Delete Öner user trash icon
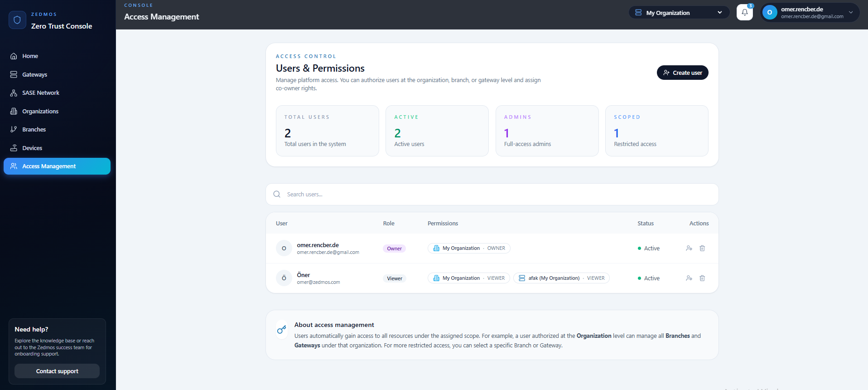This screenshot has height=390, width=868. tap(702, 278)
